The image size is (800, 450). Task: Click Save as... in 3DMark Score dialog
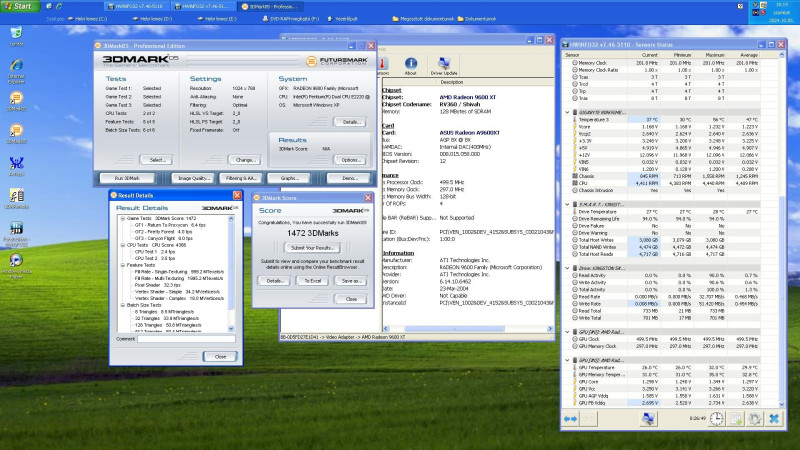(351, 281)
